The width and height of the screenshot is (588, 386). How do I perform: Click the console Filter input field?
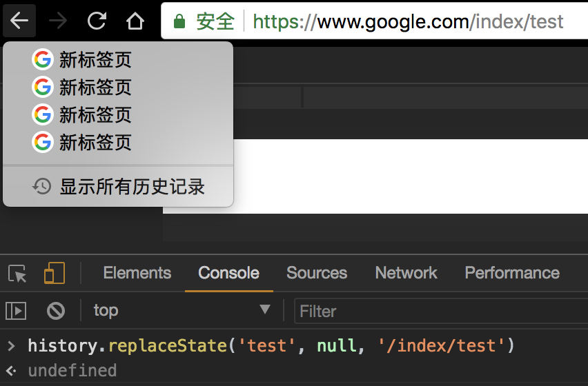click(442, 312)
